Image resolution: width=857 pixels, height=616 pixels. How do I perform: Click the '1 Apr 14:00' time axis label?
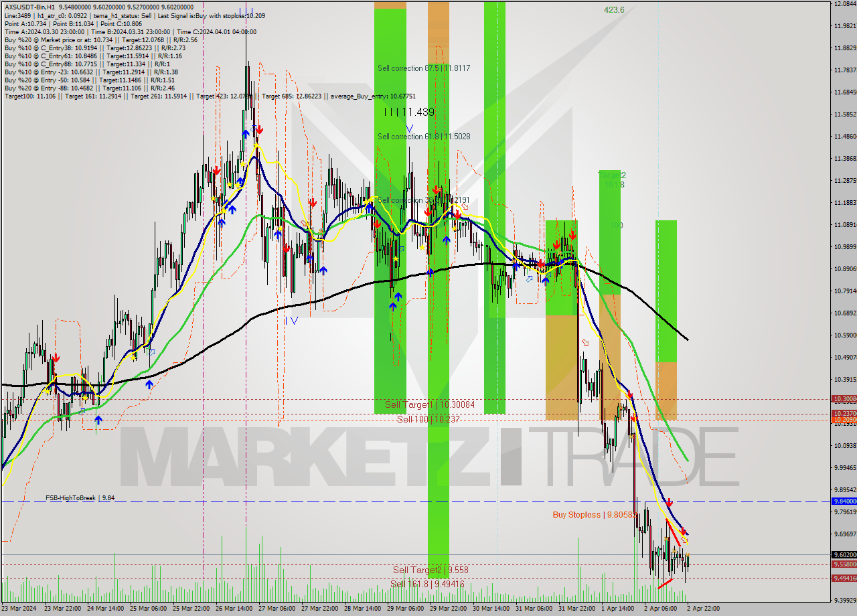pos(619,609)
